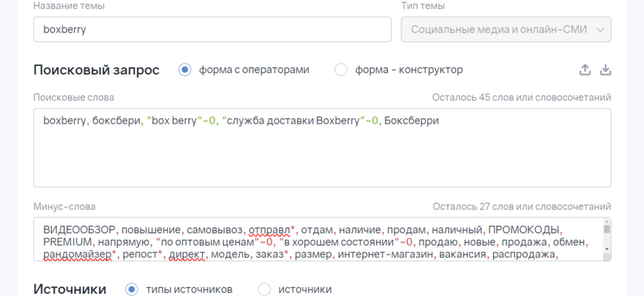Click the 'Осталось 27 слов или словосочетаний' counter

(521, 206)
